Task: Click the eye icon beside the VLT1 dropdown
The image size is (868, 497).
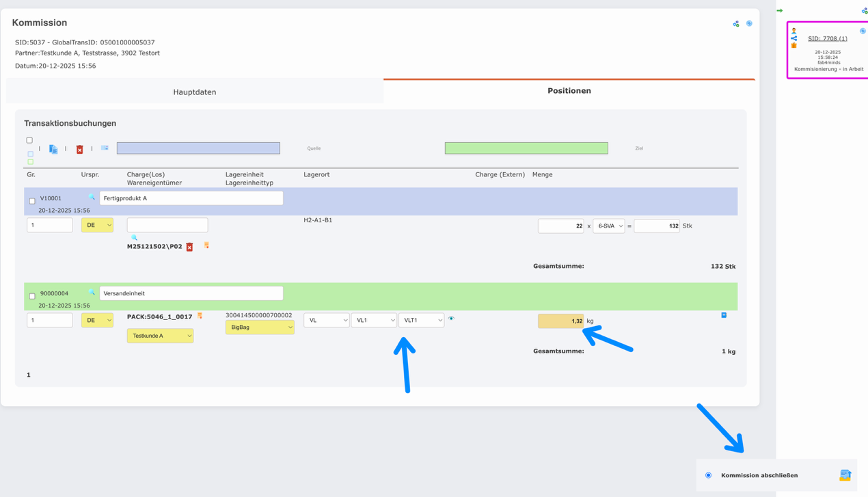Action: pyautogui.click(x=450, y=319)
